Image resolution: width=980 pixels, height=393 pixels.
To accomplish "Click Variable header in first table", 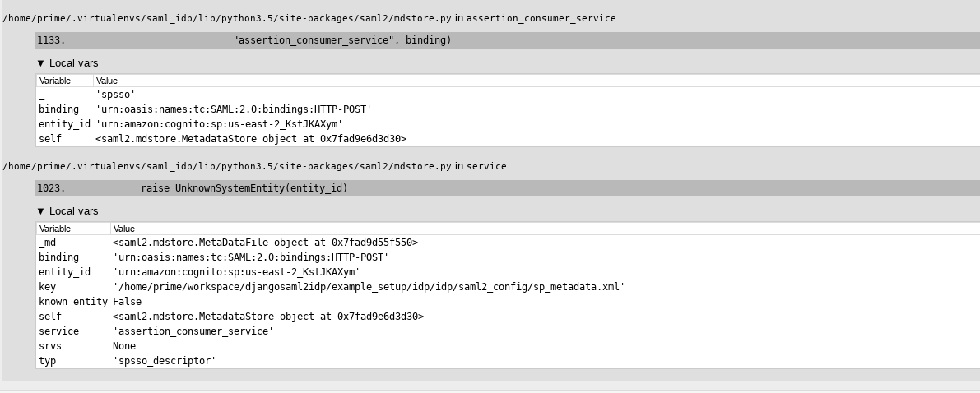I will pos(55,81).
